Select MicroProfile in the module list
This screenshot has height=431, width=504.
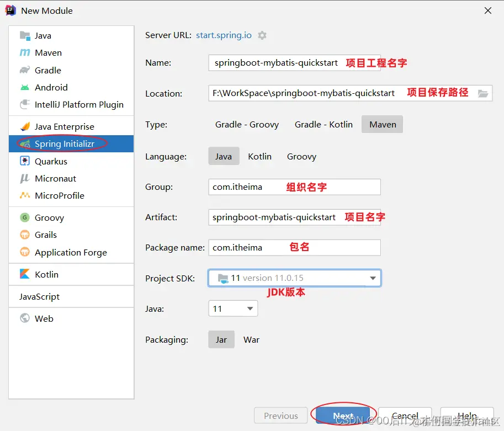[71, 195]
